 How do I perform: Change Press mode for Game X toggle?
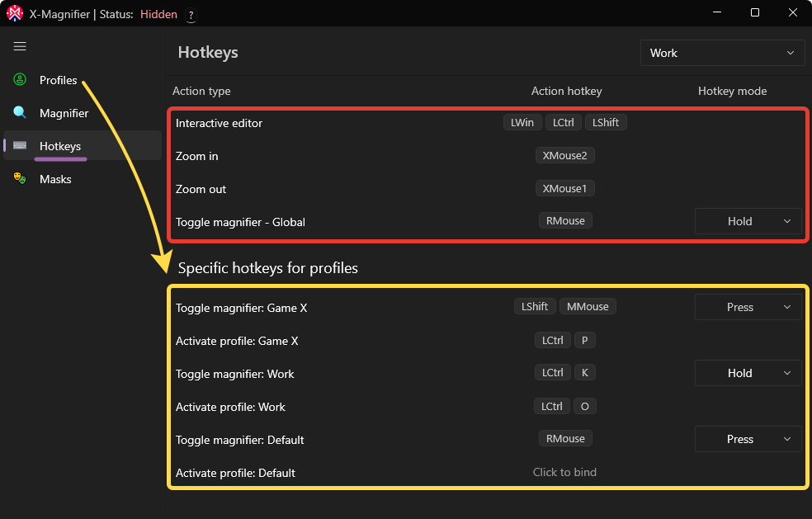(x=748, y=307)
